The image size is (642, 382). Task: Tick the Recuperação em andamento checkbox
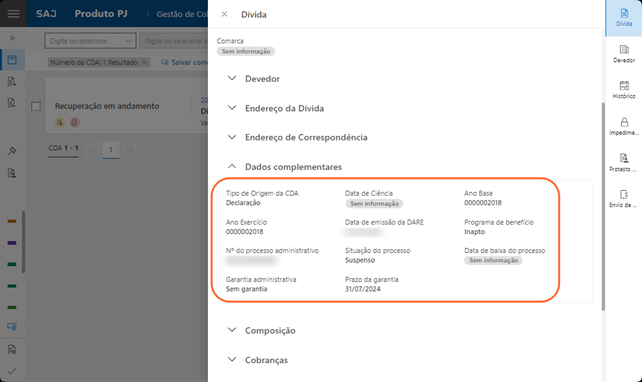(36, 106)
